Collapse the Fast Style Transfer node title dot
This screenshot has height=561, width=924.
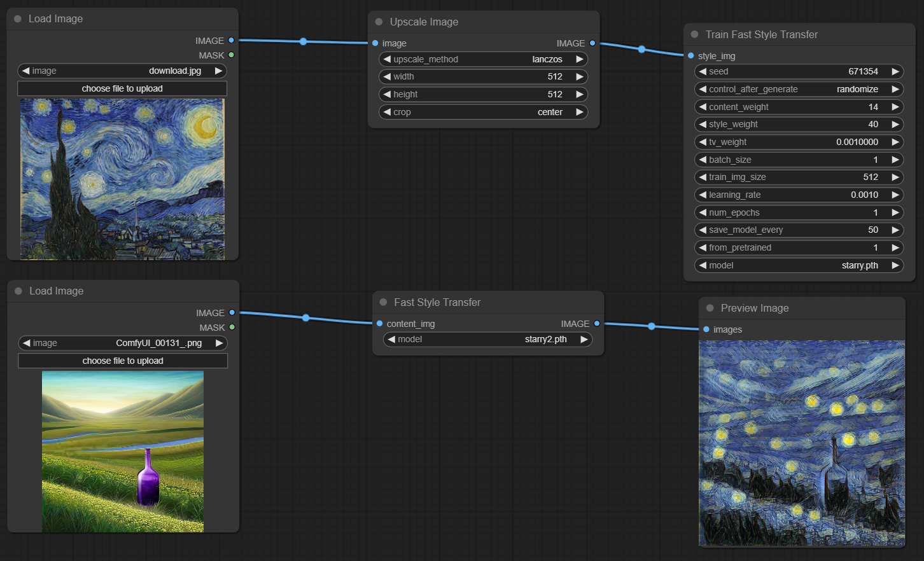(383, 302)
